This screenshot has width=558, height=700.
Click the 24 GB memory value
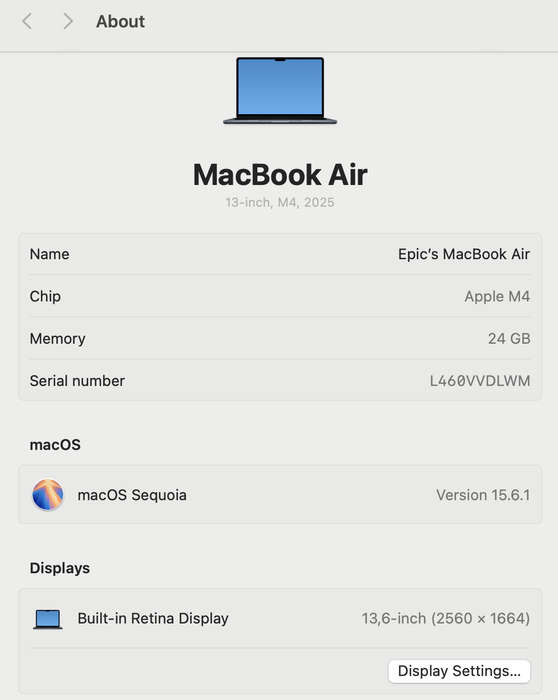509,338
